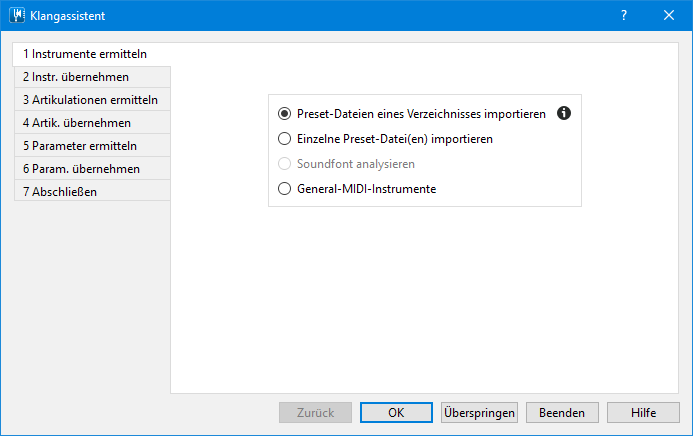Close the Klangassistent dialog window
693x436 pixels.
pos(669,15)
